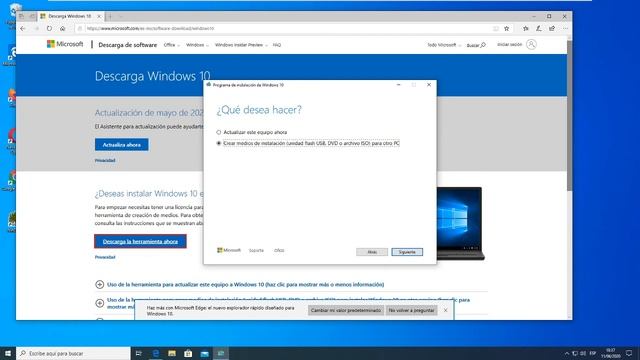Viewport: 640px width, 360px height.
Task: Open the FAQ navigation item
Action: click(277, 45)
